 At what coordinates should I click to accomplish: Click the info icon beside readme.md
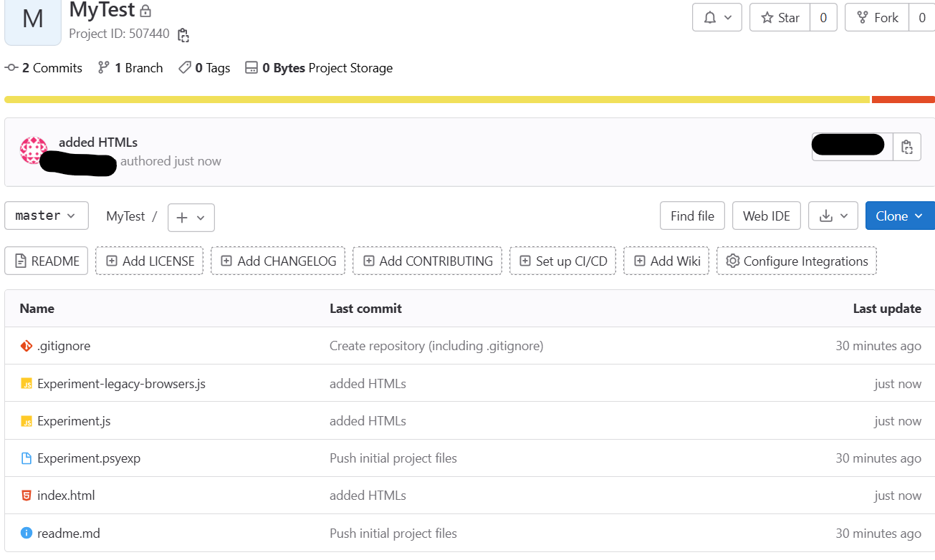click(x=27, y=533)
